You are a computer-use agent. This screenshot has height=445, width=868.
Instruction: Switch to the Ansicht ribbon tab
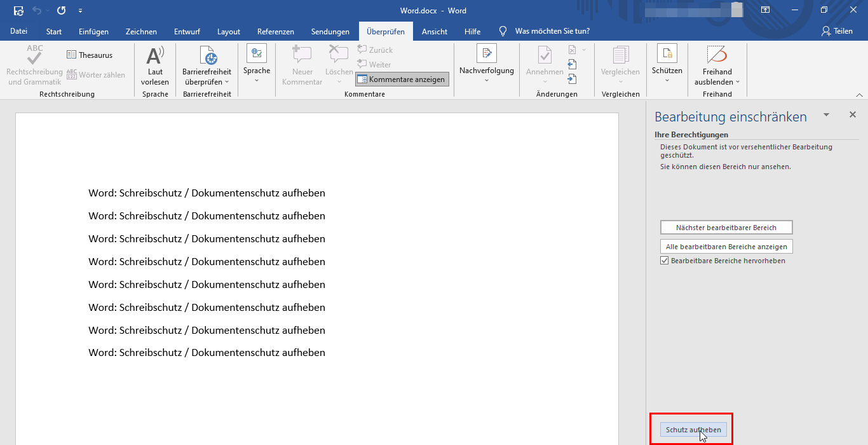coord(435,31)
